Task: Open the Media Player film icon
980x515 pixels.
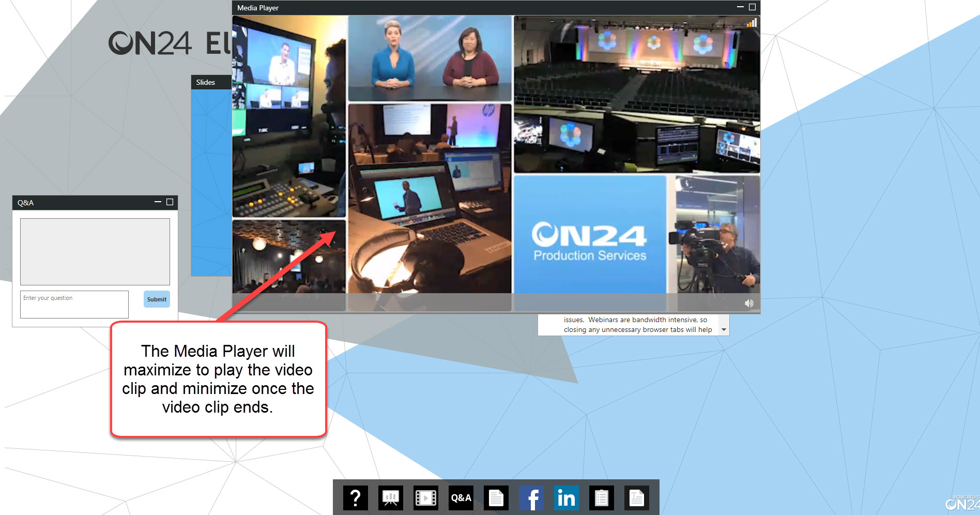Action: coord(426,498)
